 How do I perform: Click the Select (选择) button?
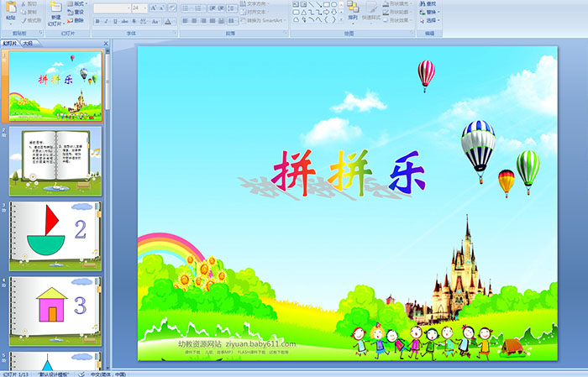pos(429,20)
